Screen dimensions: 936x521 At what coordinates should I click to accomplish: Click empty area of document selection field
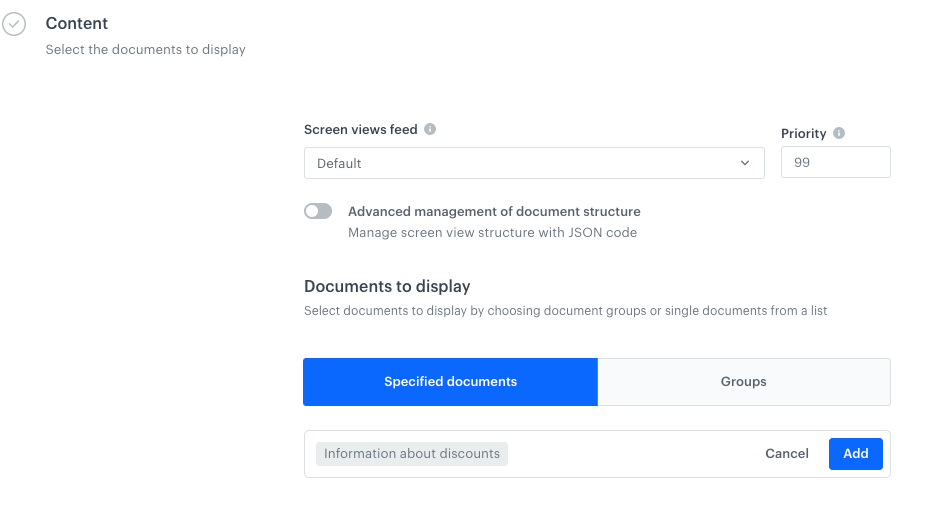click(630, 454)
